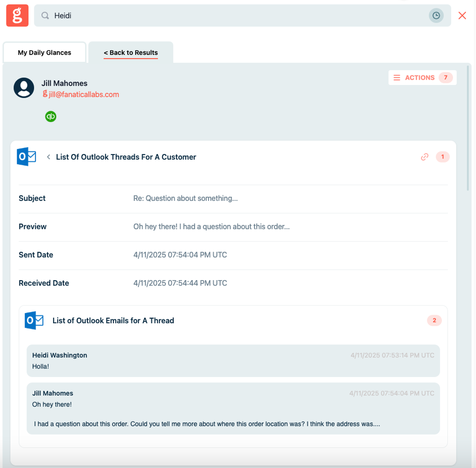
Task: Click the QuickBooks green icon
Action: [51, 117]
